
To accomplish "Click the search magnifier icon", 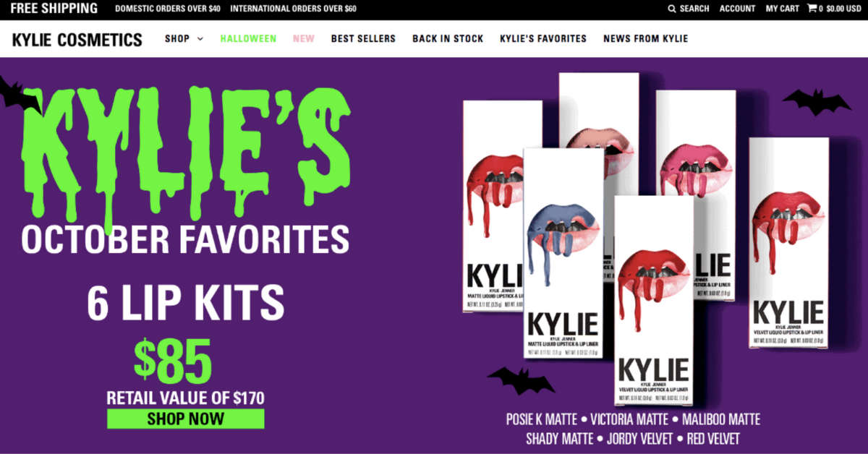I will (672, 9).
